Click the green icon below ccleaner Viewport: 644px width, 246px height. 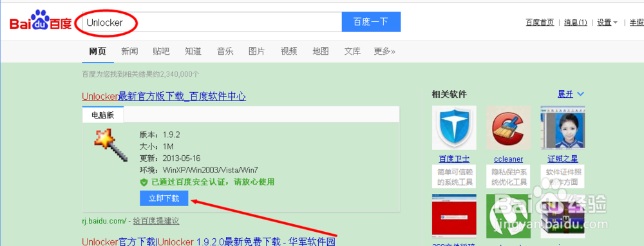coord(509,216)
